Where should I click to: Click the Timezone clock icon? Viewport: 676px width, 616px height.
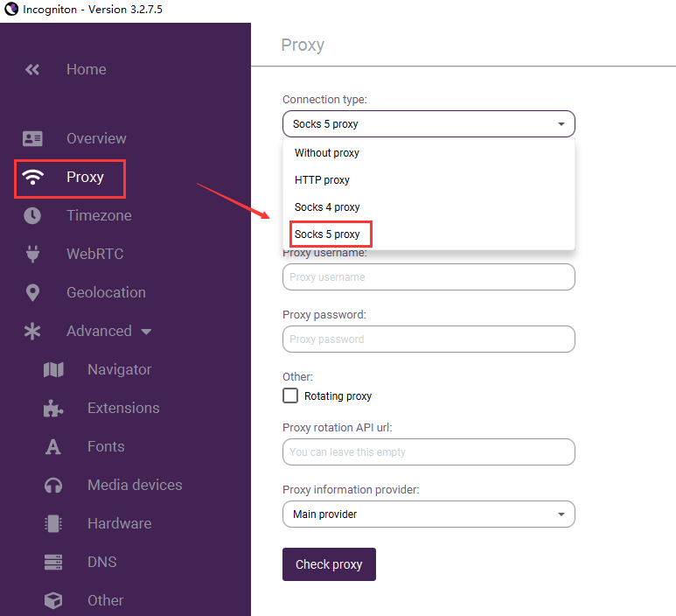pyautogui.click(x=32, y=215)
